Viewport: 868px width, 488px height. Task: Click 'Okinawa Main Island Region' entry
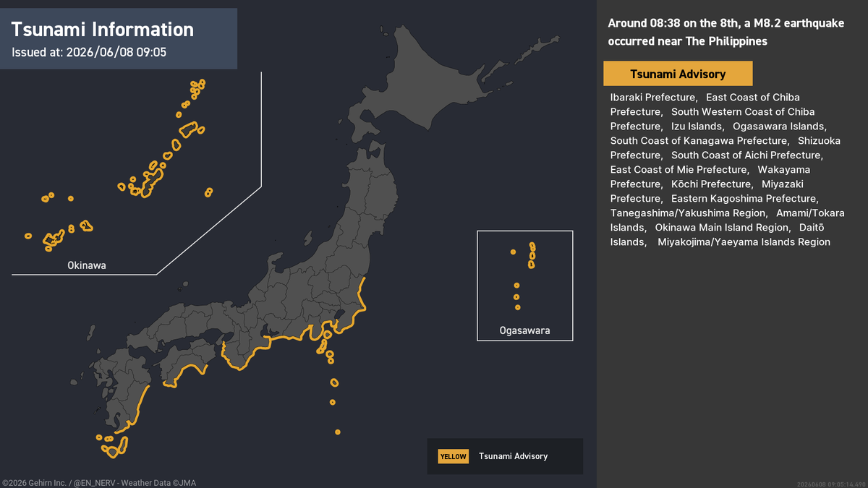tap(722, 227)
